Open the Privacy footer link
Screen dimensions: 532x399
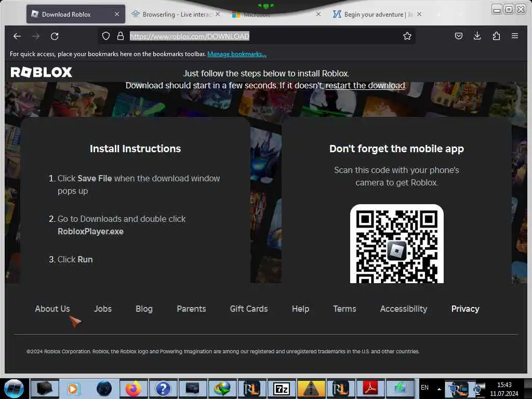[x=465, y=309]
